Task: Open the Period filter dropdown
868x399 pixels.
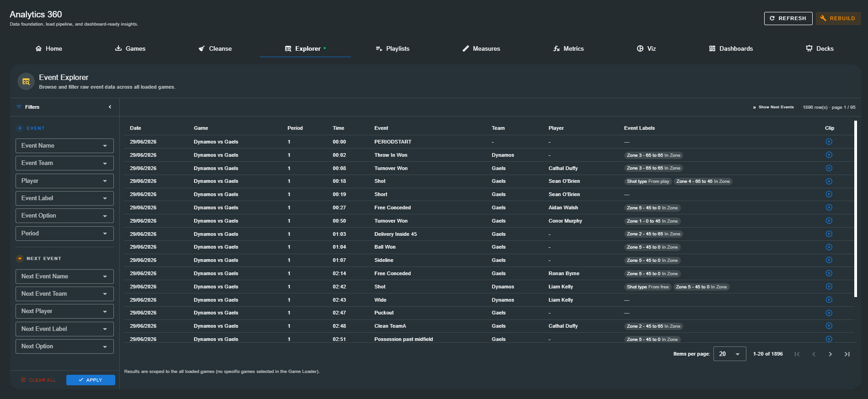Action: click(64, 234)
